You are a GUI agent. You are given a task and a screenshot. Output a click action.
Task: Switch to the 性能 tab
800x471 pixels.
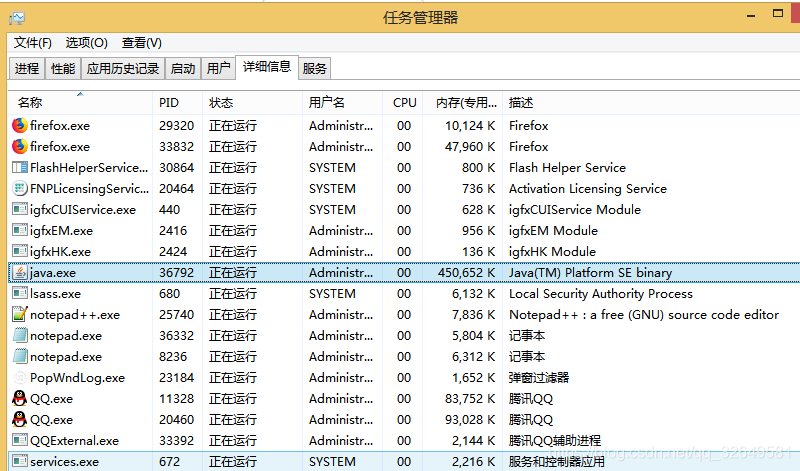point(63,69)
